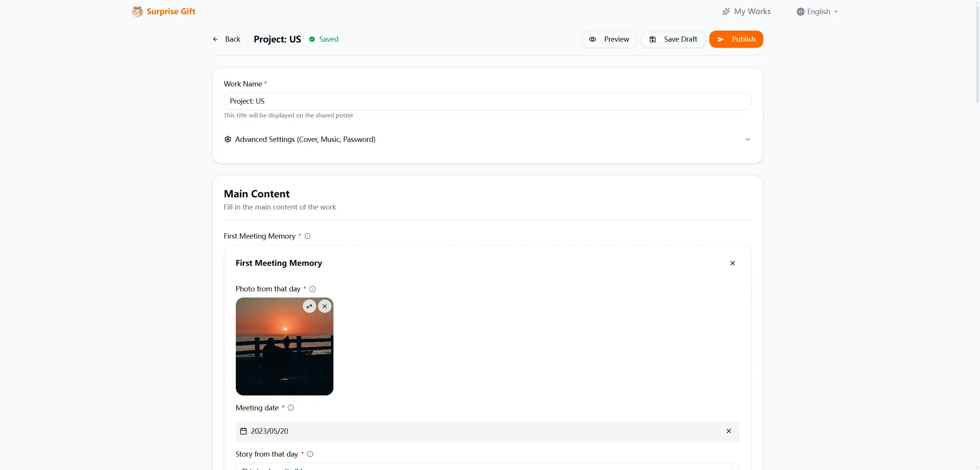Open the meeting date picker field
Viewport: 980px width, 470px height.
[x=459, y=431]
